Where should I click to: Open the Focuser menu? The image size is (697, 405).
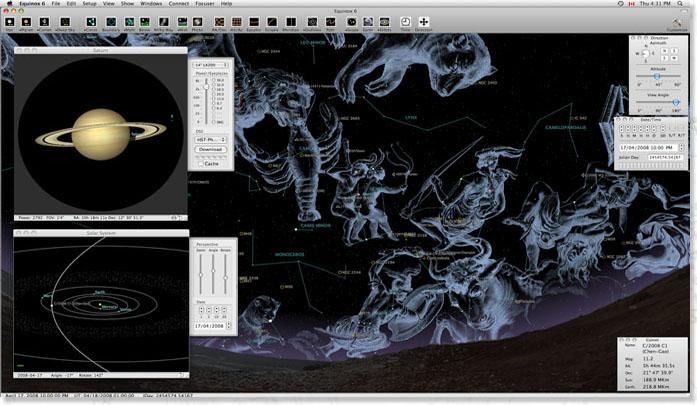[x=204, y=3]
